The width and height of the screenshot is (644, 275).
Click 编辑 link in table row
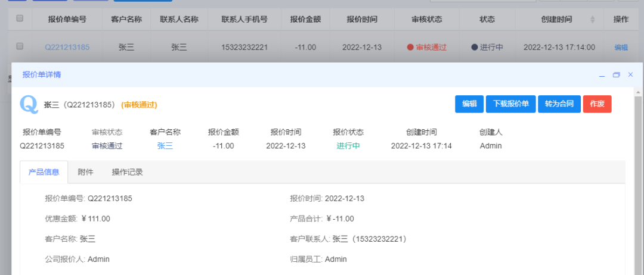click(621, 48)
